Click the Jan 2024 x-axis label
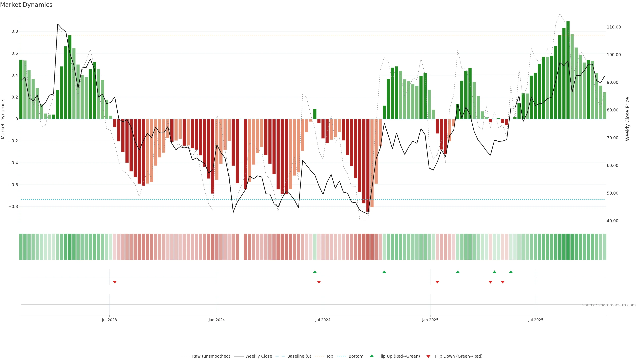 (217, 320)
